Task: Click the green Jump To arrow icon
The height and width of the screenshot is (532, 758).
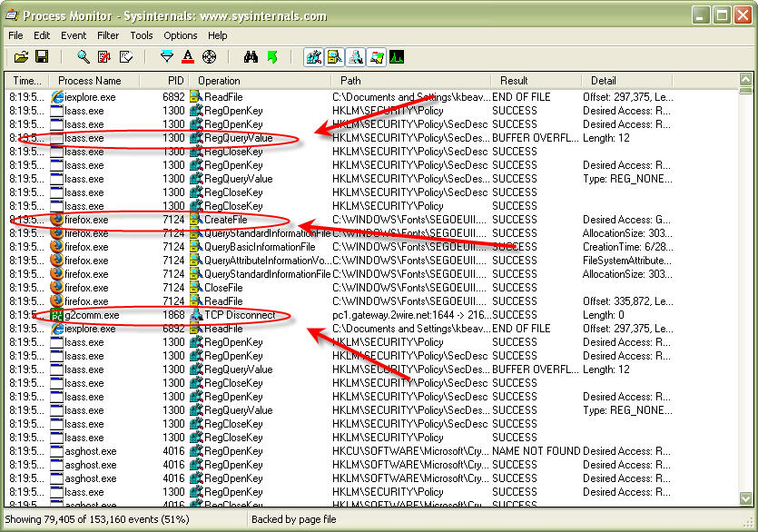Action: [x=272, y=57]
